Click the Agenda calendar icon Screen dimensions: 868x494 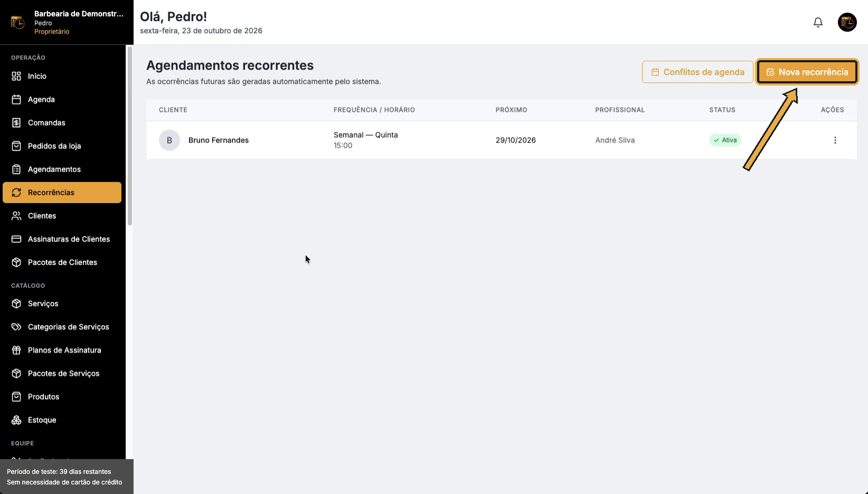[16, 99]
